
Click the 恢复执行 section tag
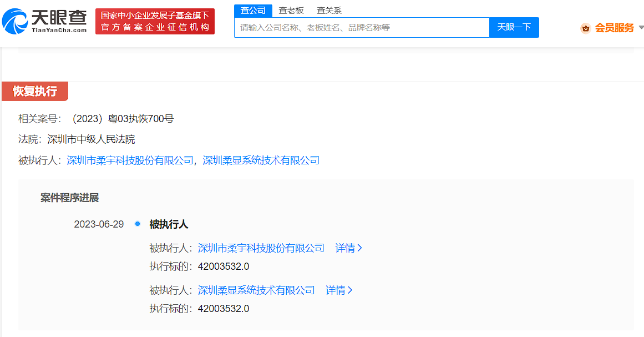click(x=35, y=91)
